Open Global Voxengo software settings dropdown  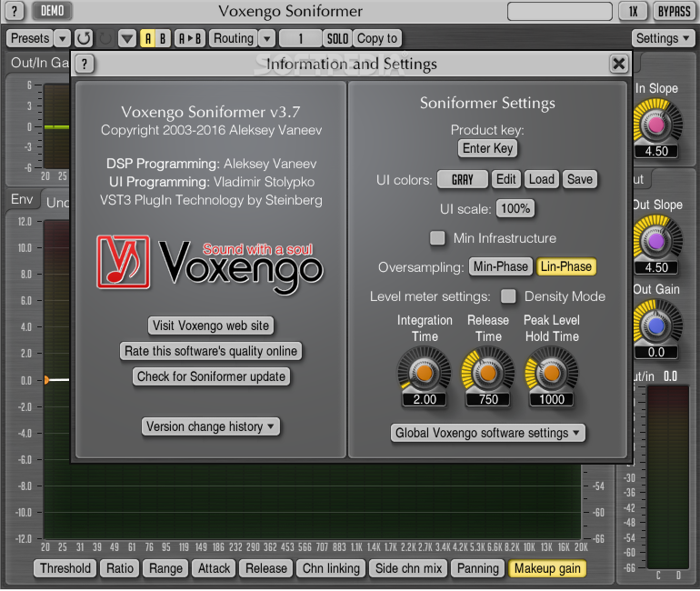click(x=487, y=433)
